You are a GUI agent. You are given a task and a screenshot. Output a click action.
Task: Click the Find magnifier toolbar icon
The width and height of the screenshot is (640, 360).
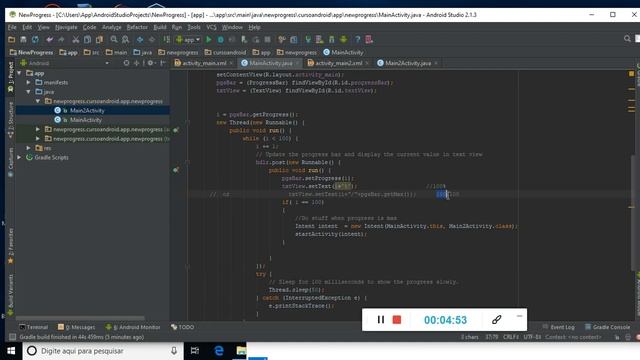pyautogui.click(x=114, y=40)
